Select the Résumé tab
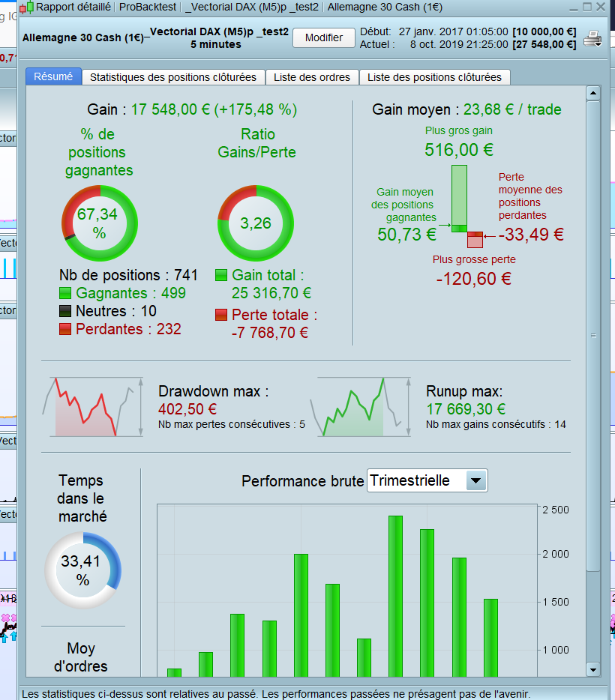Image resolution: width=615 pixels, height=700 pixels. click(x=53, y=76)
